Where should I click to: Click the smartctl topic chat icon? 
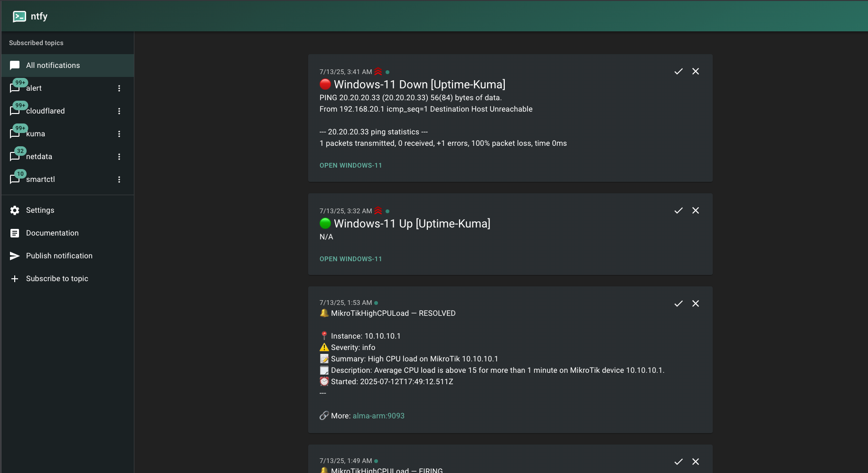[15, 180]
